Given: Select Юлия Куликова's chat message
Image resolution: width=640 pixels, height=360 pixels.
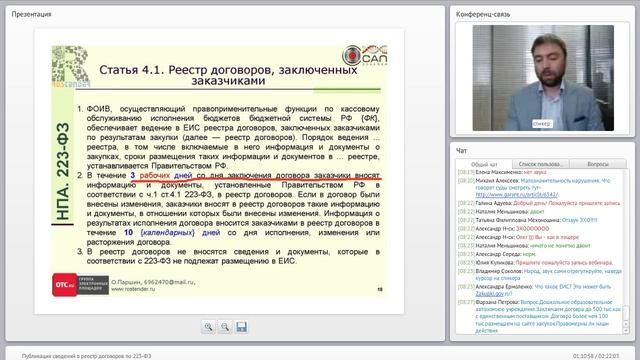Looking at the screenshot, I should [x=535, y=263].
